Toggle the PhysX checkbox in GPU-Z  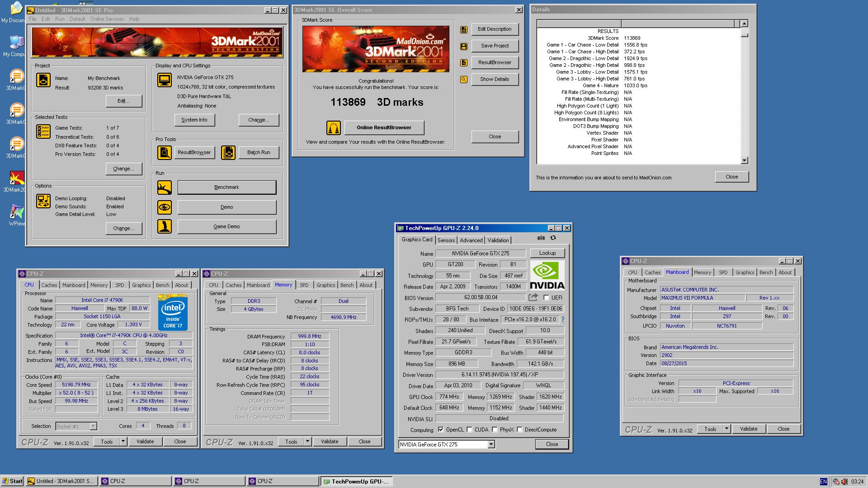coord(495,430)
